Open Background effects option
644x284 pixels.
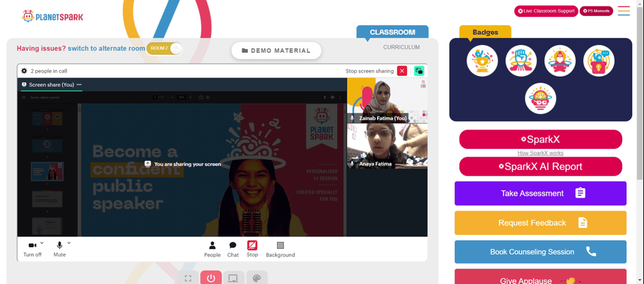tap(281, 249)
